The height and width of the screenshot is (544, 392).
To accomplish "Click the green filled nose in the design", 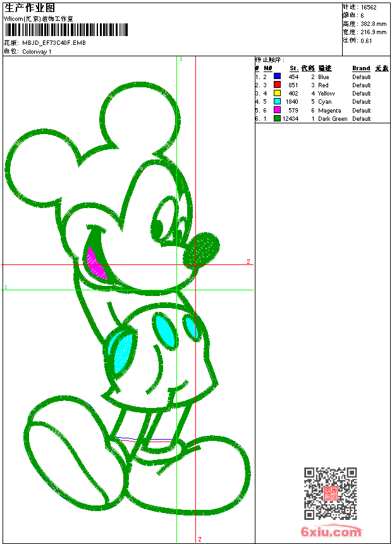I will click(201, 250).
